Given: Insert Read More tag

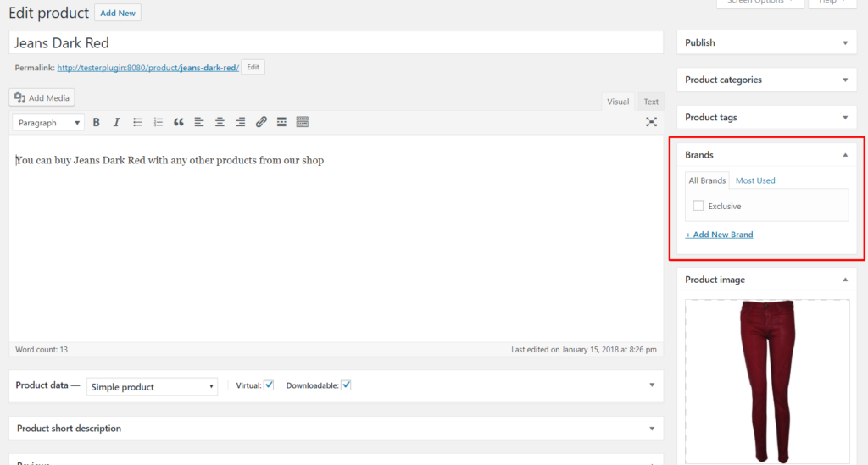Looking at the screenshot, I should point(281,122).
